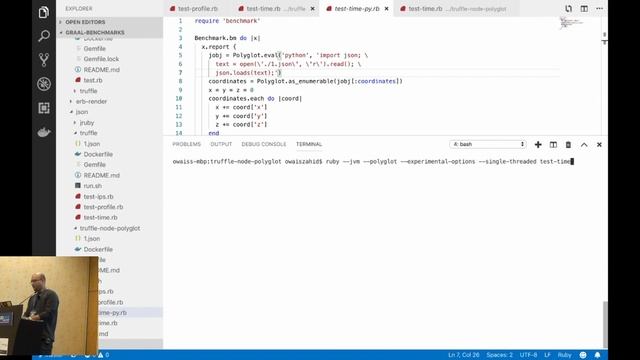Expand the jruby folder

[x=87, y=122]
